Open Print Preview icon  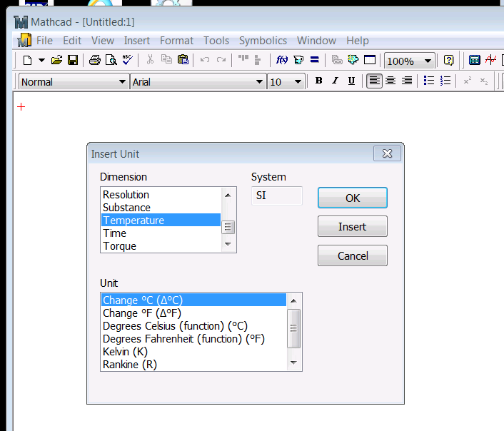coord(111,60)
